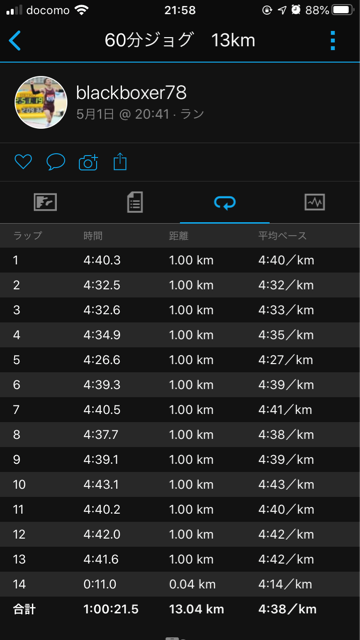Viewport: 360px width, 640px height.
Task: Select lap 14 row with 0:11.0
Action: 180,584
